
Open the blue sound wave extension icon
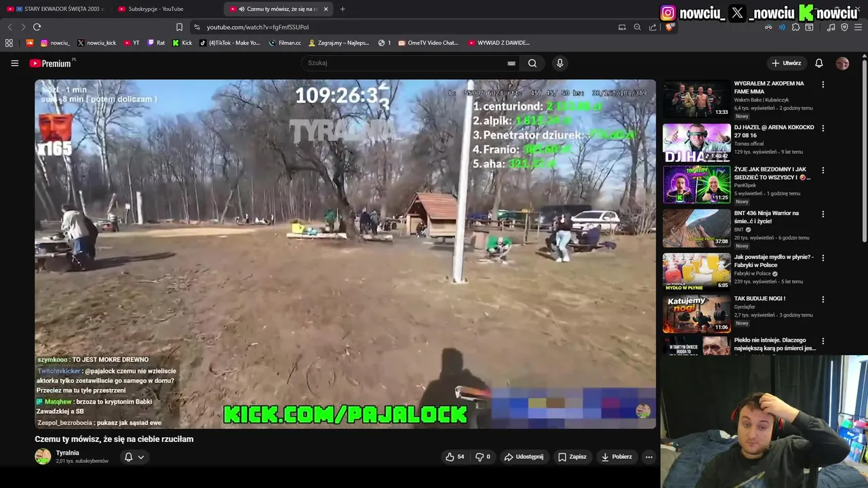[x=782, y=27]
